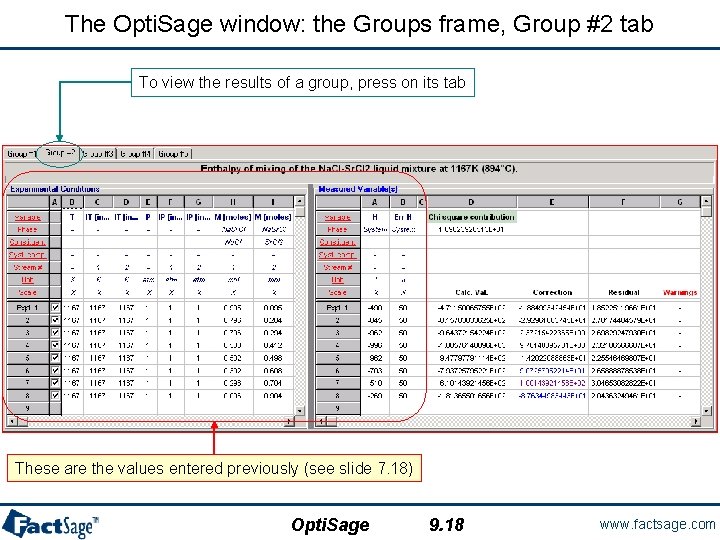Select the Pqt 1 row header in Experimental Conditions
The width and height of the screenshot is (720, 540).
click(x=28, y=308)
